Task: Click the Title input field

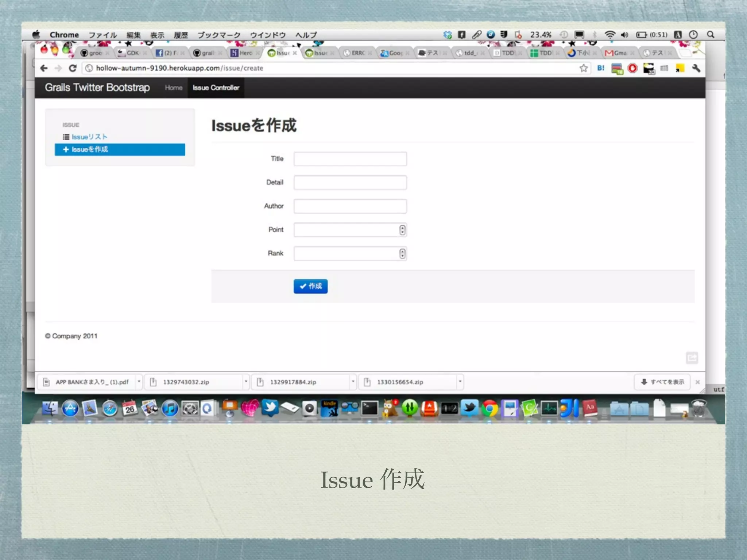Action: (350, 159)
